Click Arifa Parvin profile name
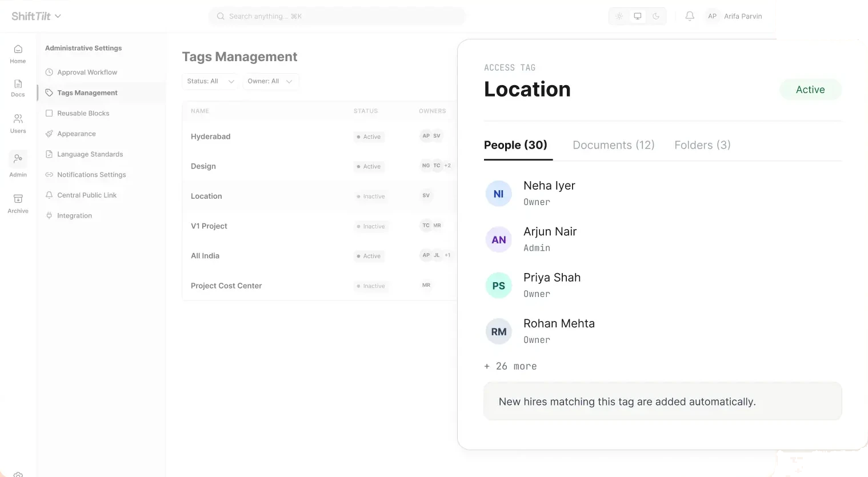 point(743,16)
